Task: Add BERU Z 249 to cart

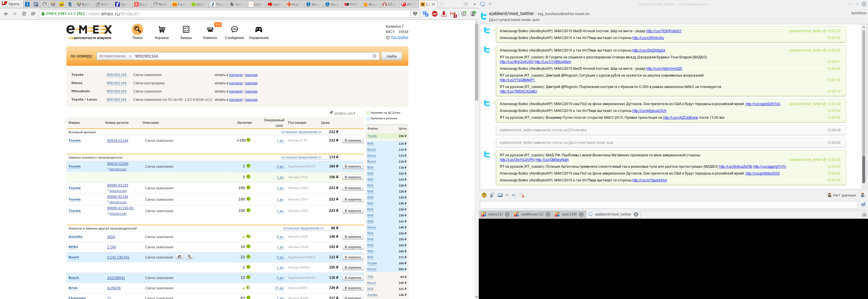Action: coord(353,247)
